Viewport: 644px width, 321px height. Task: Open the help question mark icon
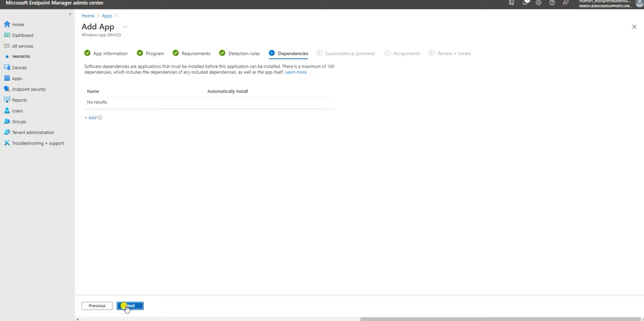click(552, 2)
